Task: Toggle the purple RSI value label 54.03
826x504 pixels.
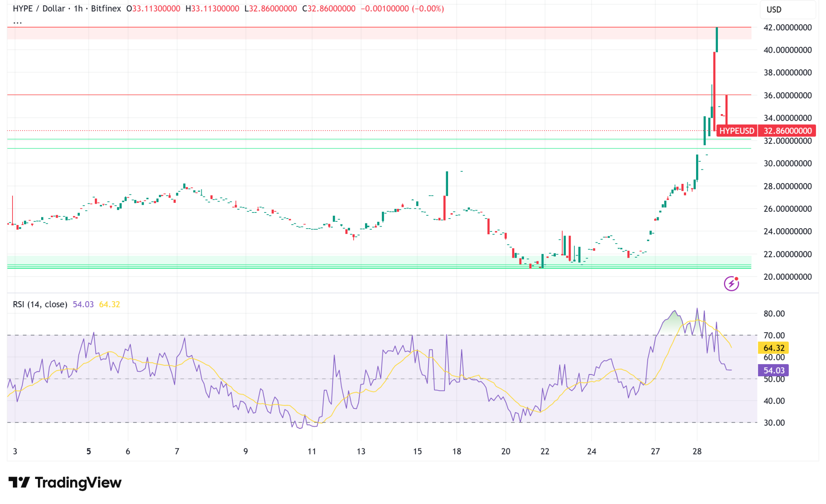Action: pos(773,370)
